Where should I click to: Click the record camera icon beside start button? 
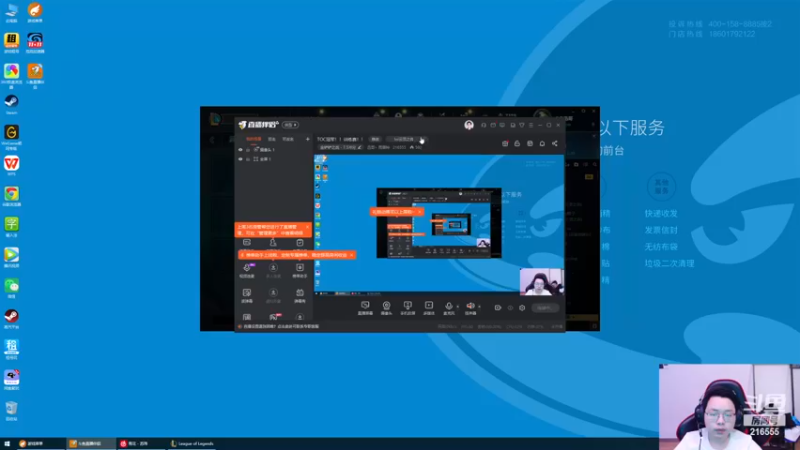pyautogui.click(x=497, y=308)
